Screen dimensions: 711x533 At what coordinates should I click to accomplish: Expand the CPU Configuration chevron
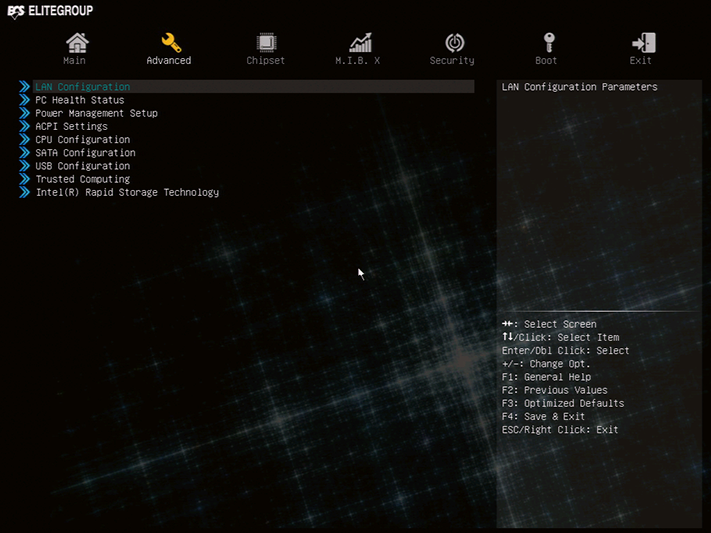[x=24, y=139]
